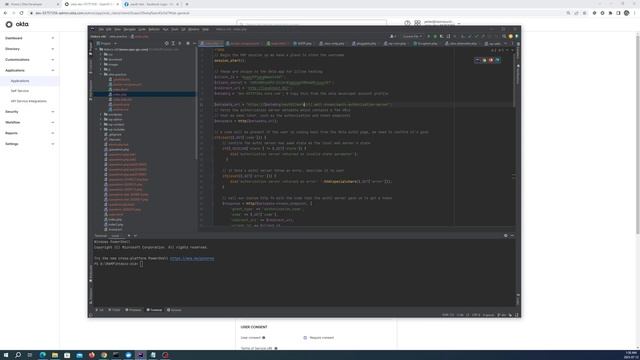Open file in Chrome from editor browser bar

click(x=484, y=60)
